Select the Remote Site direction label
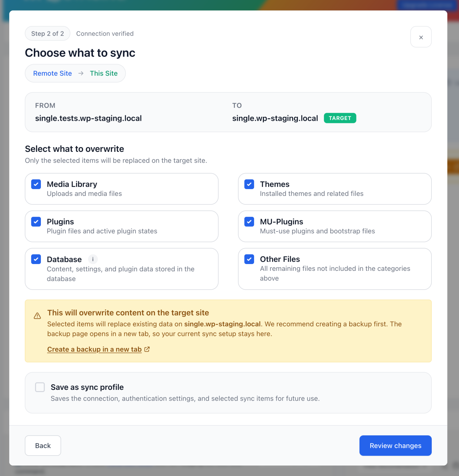The image size is (459, 476). coord(52,73)
